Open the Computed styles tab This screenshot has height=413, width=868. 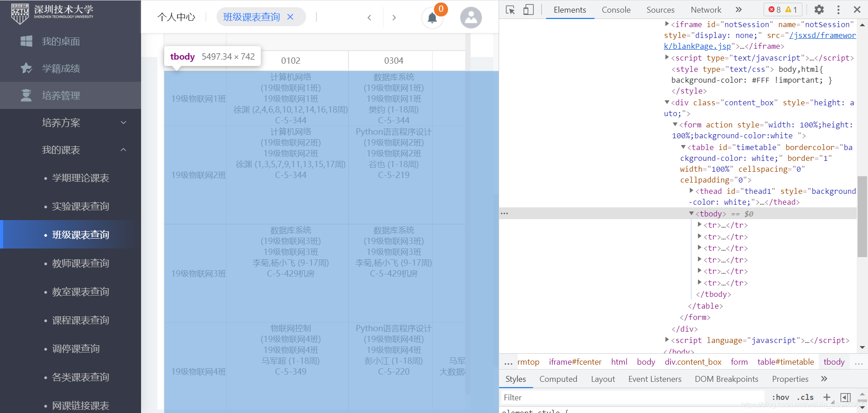[x=558, y=379]
